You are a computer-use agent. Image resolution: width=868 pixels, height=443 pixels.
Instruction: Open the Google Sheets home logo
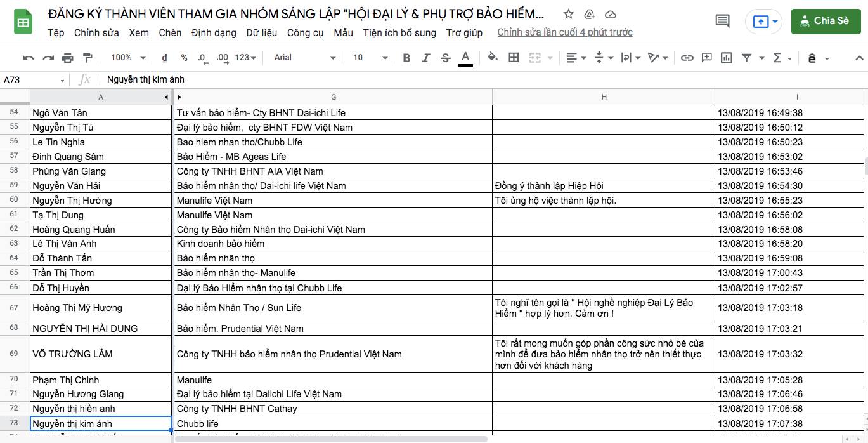(23, 23)
